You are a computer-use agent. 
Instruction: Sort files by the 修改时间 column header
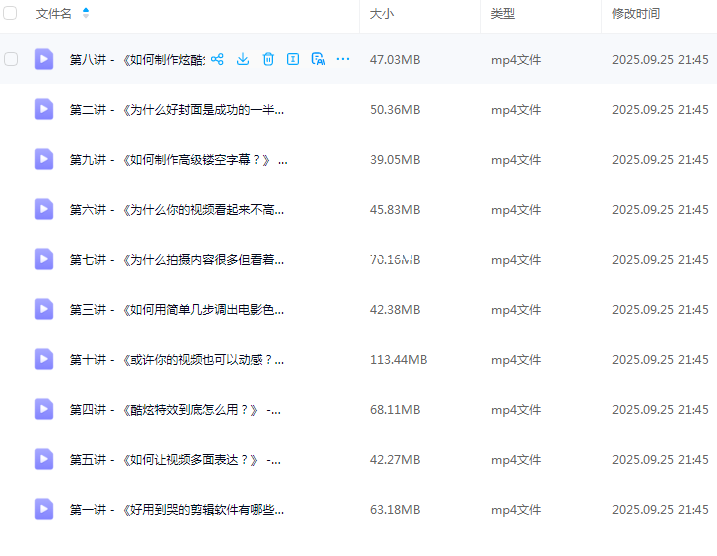tap(636, 14)
